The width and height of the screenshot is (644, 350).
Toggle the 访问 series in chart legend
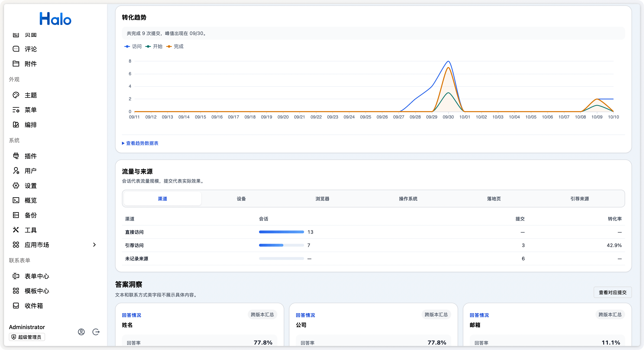point(133,46)
